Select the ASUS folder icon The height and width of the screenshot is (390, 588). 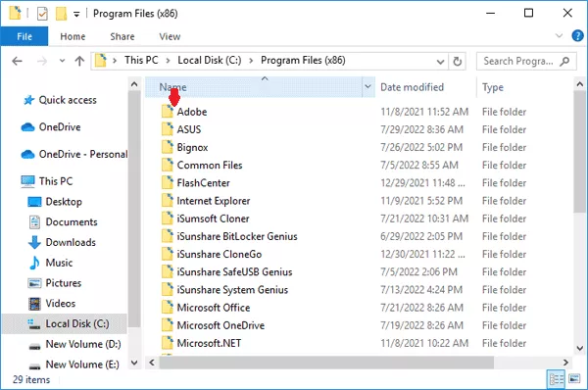click(x=168, y=129)
